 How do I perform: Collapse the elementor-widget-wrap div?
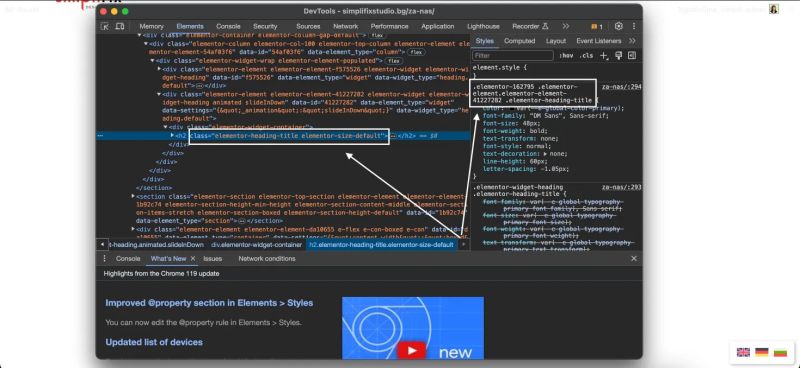(x=153, y=61)
